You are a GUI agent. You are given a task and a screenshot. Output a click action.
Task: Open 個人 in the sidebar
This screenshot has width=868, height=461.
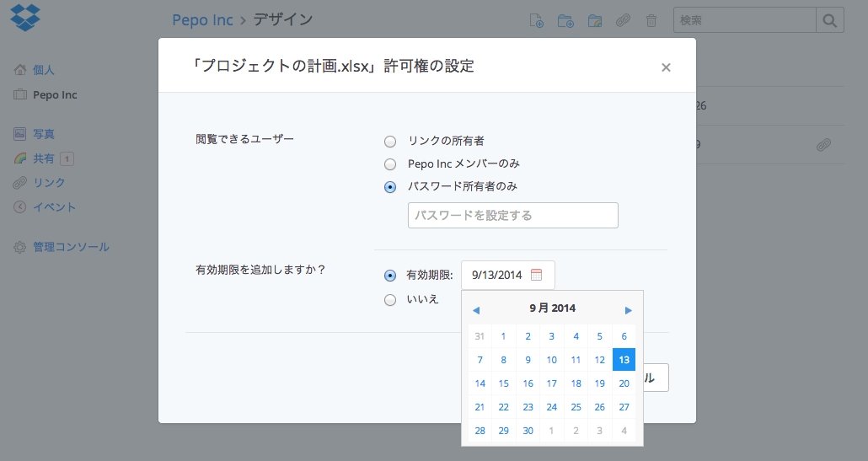click(43, 70)
